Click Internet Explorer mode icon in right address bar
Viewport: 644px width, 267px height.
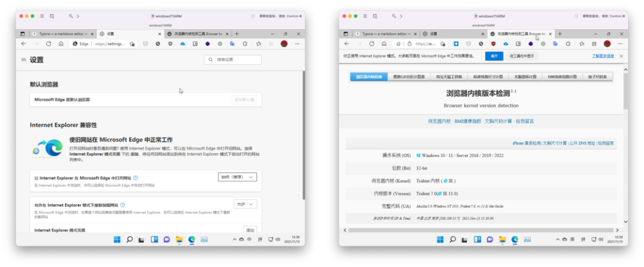pyautogui.click(x=398, y=44)
